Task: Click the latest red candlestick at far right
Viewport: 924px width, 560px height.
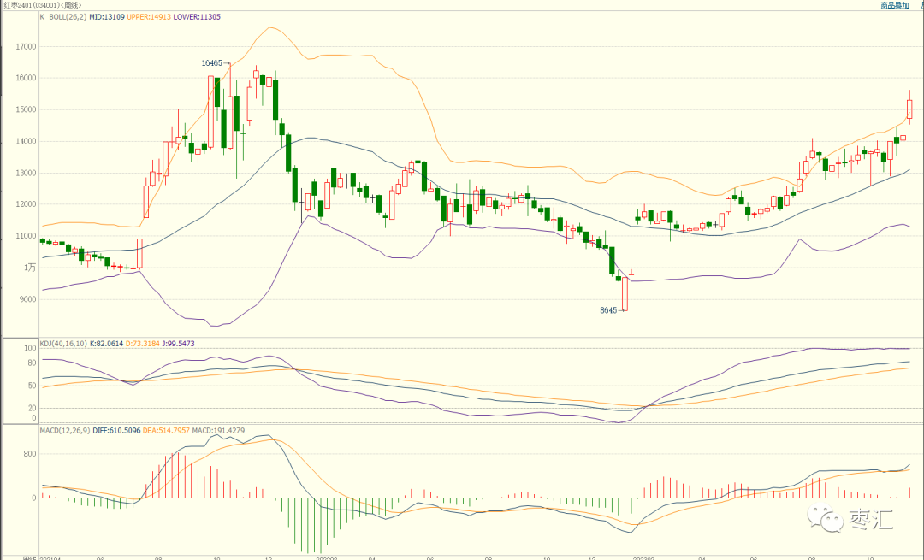Action: pyautogui.click(x=909, y=109)
